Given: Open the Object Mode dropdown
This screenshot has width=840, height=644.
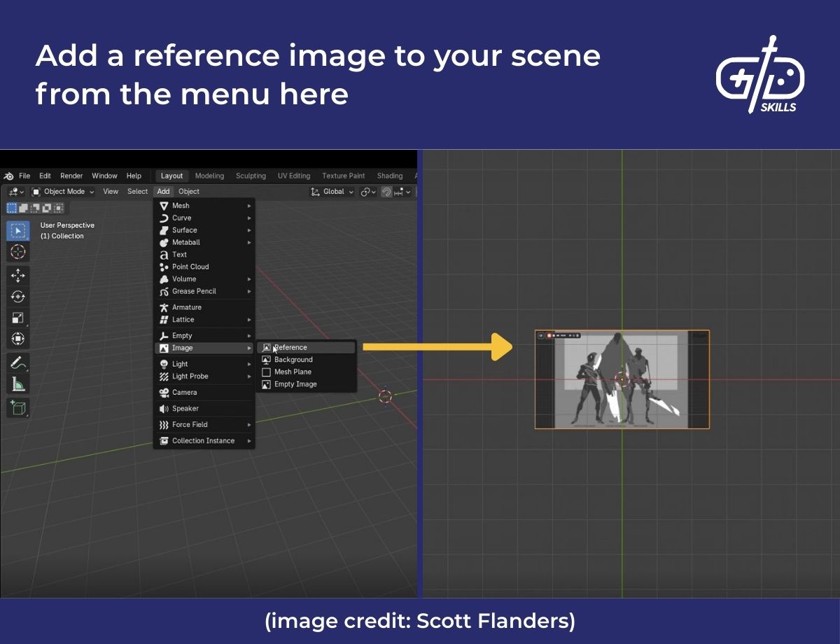Looking at the screenshot, I should [x=65, y=191].
